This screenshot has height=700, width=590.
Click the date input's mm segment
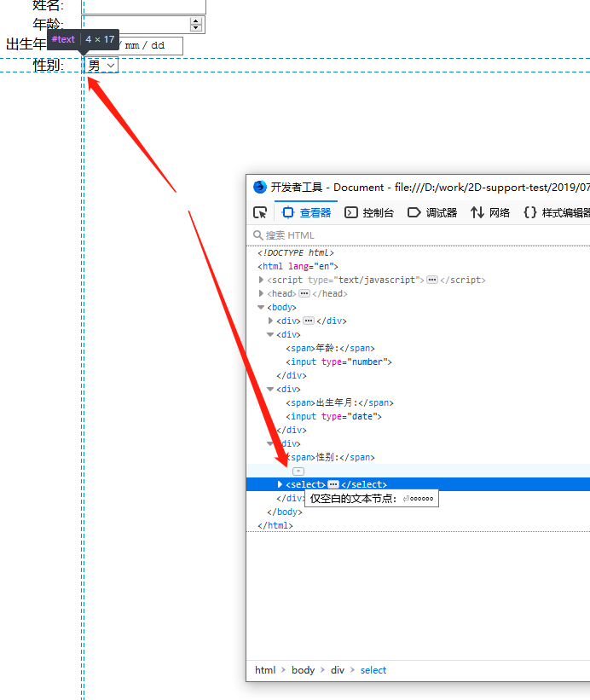pos(132,45)
